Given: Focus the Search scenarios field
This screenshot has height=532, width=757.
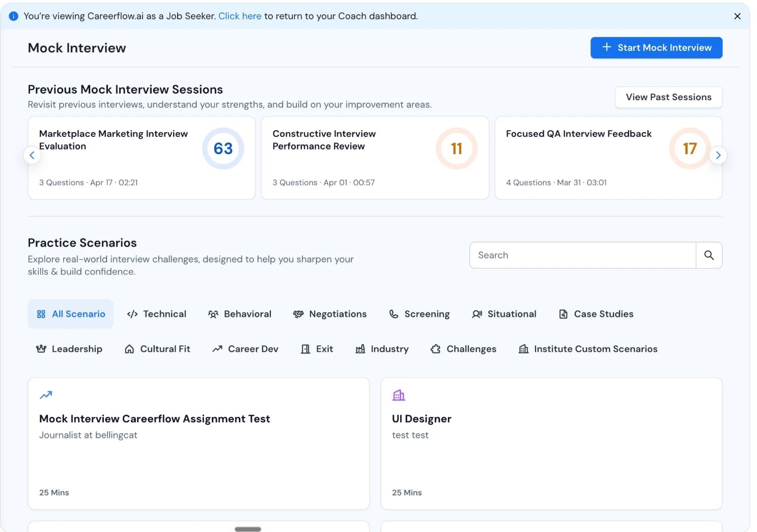Looking at the screenshot, I should pyautogui.click(x=582, y=255).
